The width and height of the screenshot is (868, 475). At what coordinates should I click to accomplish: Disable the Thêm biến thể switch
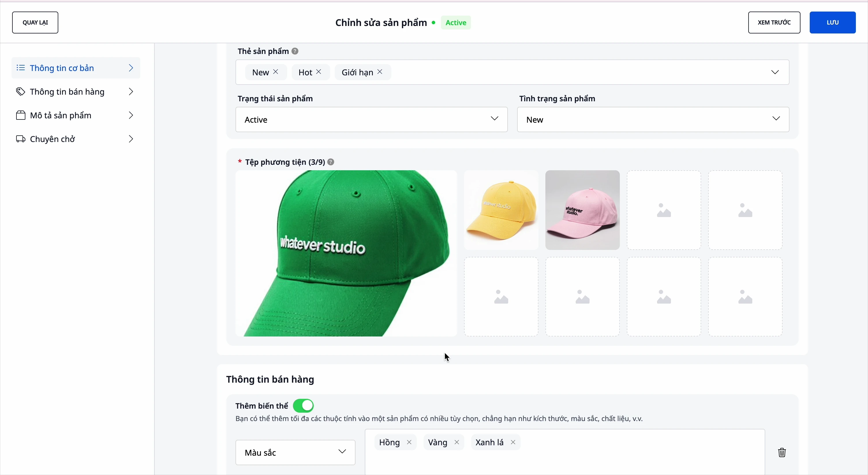pyautogui.click(x=303, y=406)
